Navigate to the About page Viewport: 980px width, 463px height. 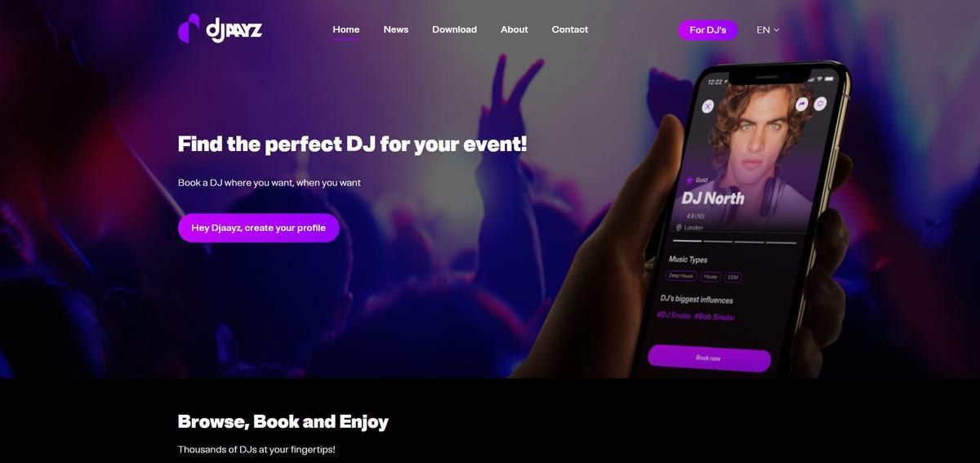pos(514,29)
